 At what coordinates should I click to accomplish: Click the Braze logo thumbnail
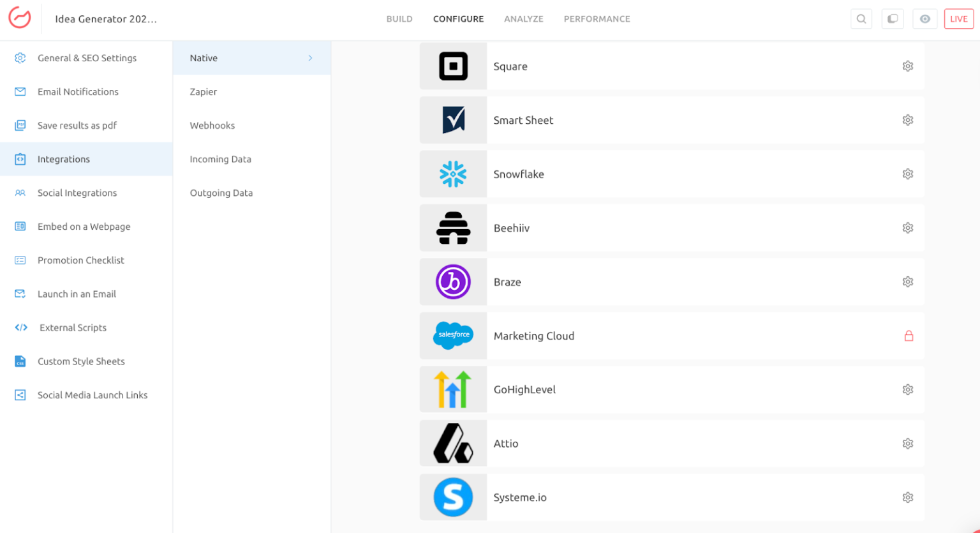pos(453,282)
